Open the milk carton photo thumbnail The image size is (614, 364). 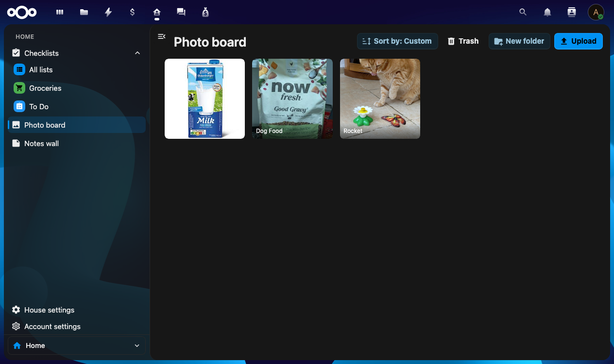(x=205, y=99)
